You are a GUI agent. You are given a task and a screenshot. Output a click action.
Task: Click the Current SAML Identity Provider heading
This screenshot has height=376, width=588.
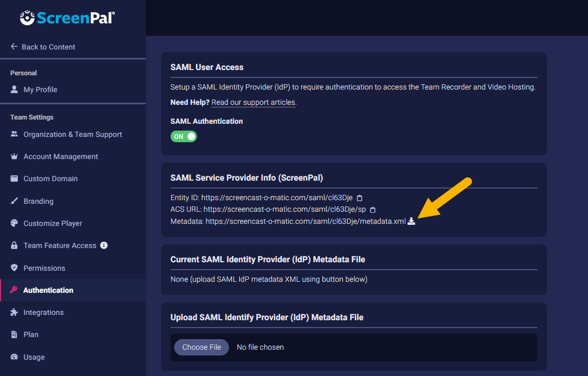[268, 260]
